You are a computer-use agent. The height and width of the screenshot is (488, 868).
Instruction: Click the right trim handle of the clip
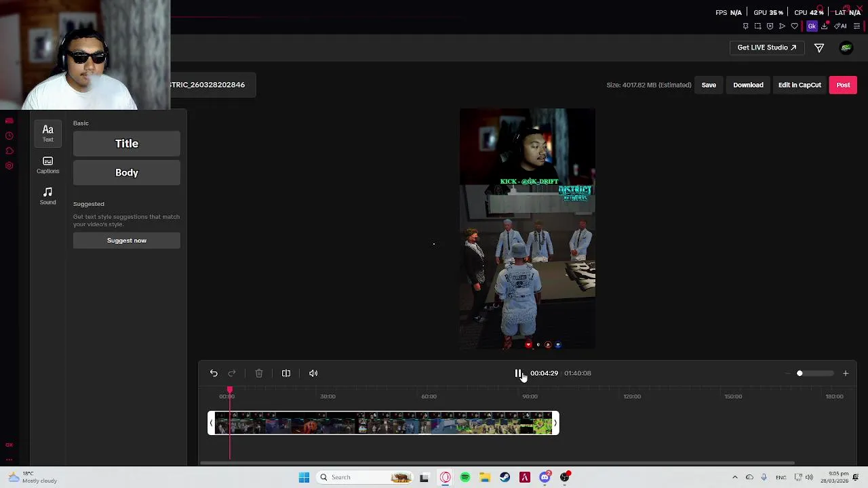coord(555,424)
